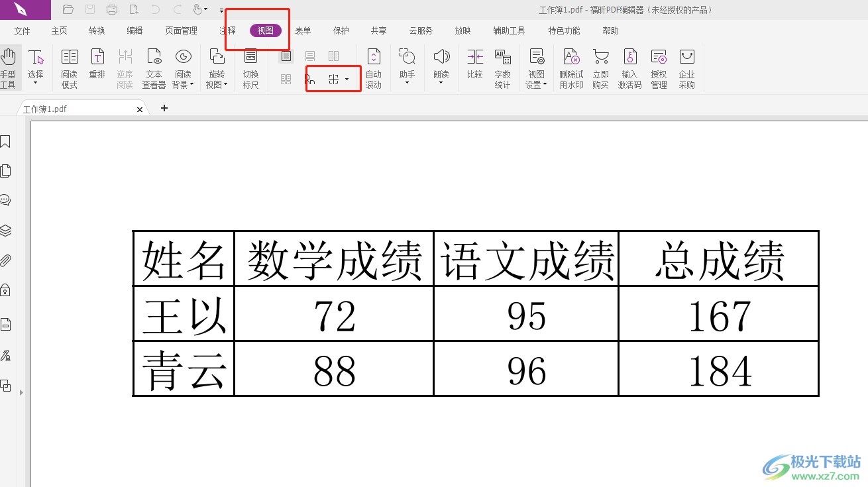Select continuous page view layout
This screenshot has height=487, width=868.
[310, 56]
